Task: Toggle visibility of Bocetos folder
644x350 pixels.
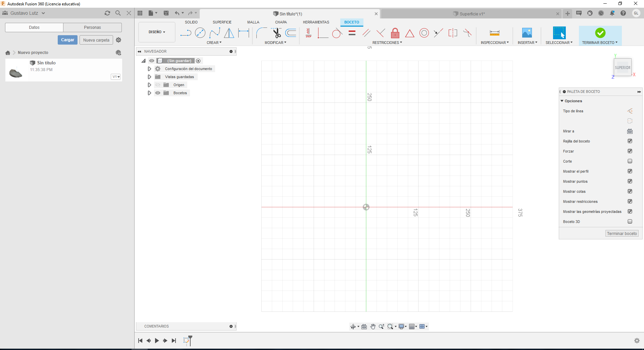Action: [158, 93]
